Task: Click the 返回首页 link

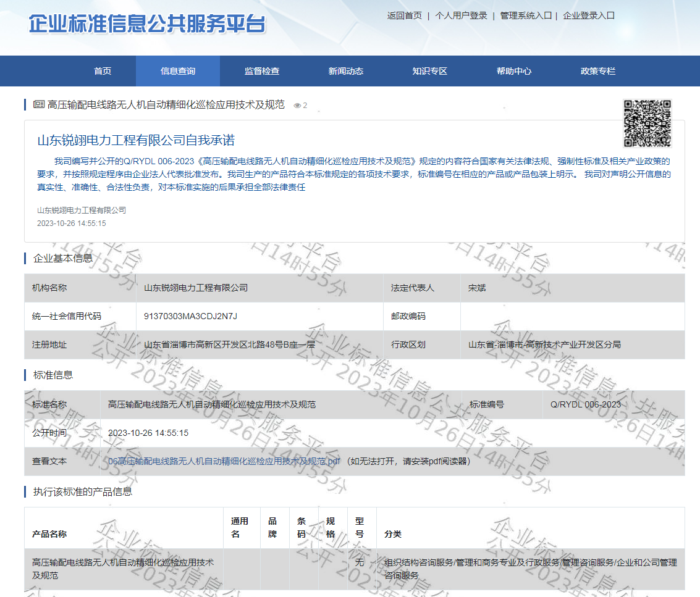Action: pos(405,15)
